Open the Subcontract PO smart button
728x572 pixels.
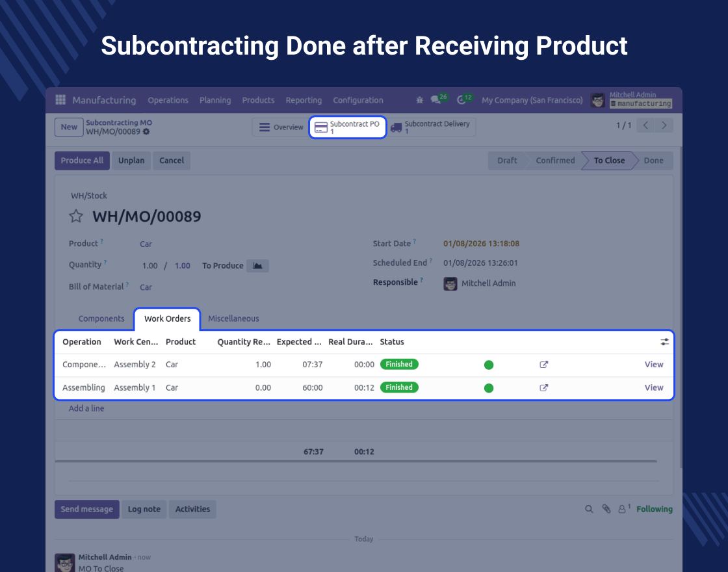347,127
